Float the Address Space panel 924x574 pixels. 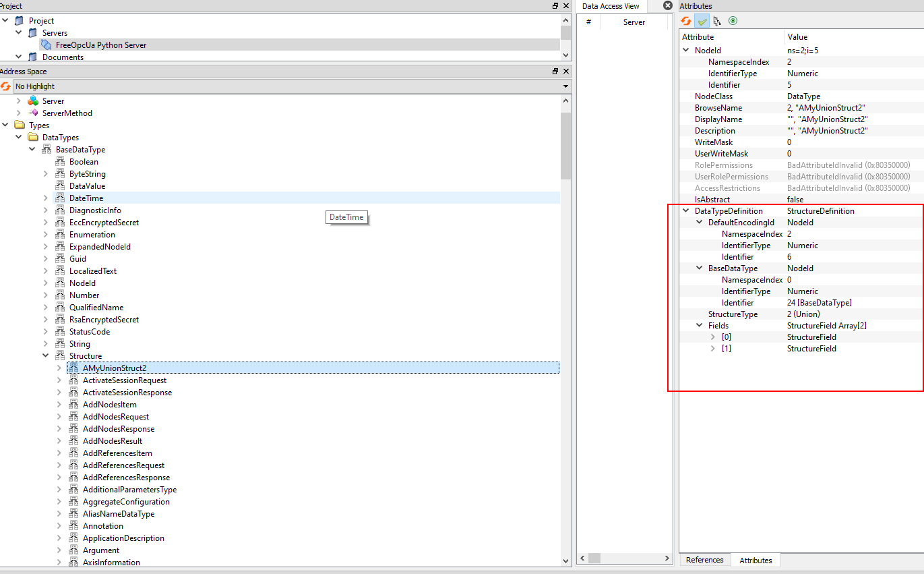[x=555, y=71]
